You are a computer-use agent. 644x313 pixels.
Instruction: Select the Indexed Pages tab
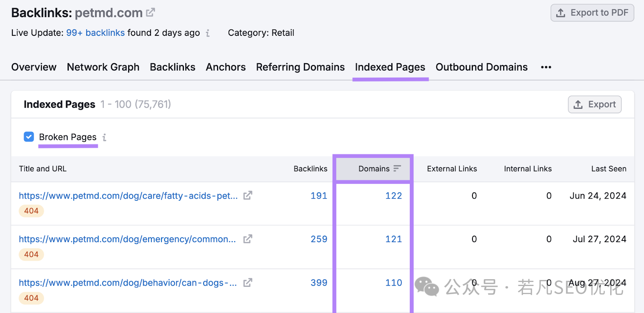pyautogui.click(x=390, y=67)
